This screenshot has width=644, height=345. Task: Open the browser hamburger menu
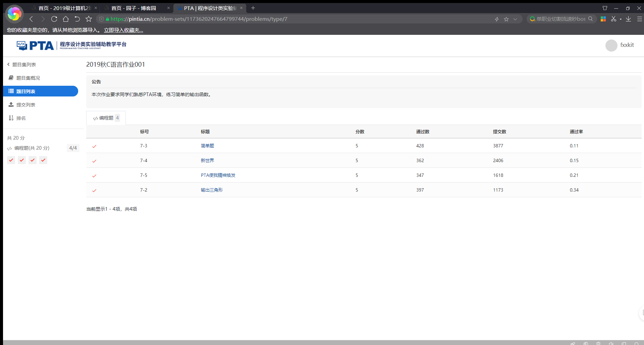click(639, 19)
